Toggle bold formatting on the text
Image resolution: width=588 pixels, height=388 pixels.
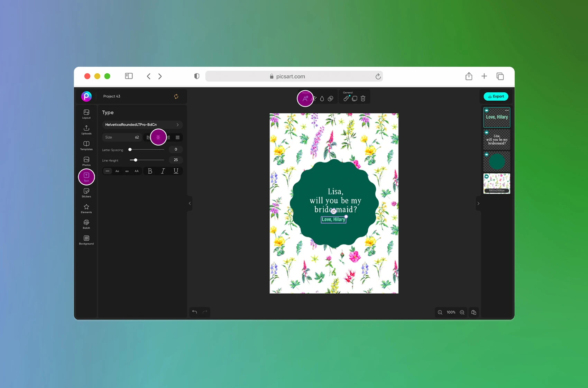point(150,171)
